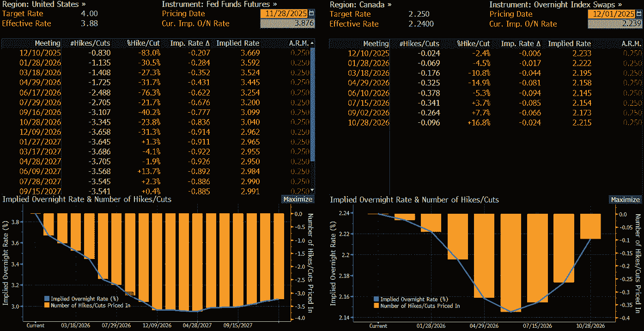Click the Meeting column header in US table
Screen dimensions: 644x331
48,43
